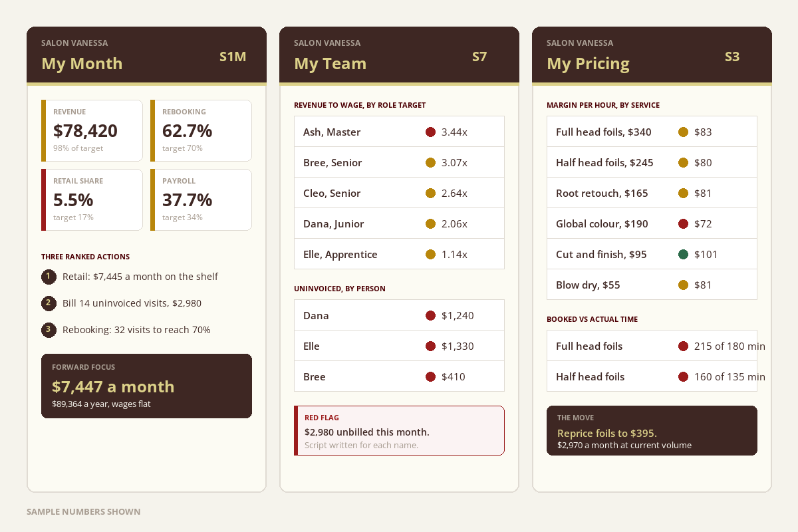Click the $1,330 uninvoiced amount
The width and height of the screenshot is (798, 532).
coord(458,346)
